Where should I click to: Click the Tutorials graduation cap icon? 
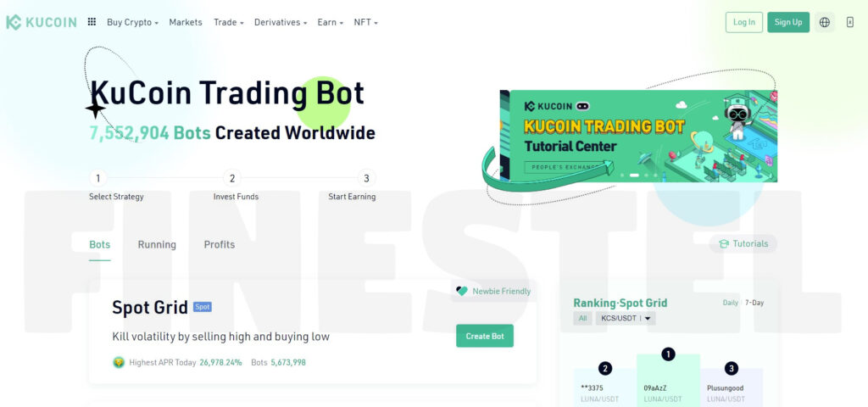(723, 243)
